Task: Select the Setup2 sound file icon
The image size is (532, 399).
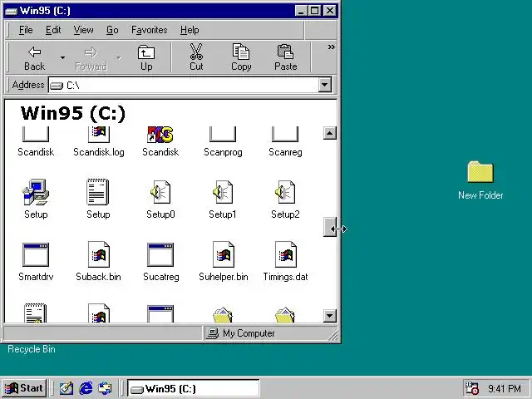Action: [x=285, y=192]
